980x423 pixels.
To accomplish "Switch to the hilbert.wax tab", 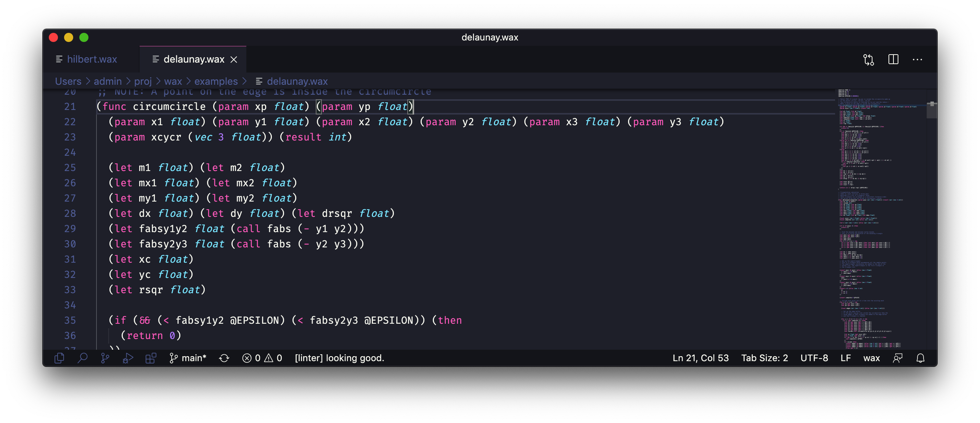I will (x=92, y=60).
